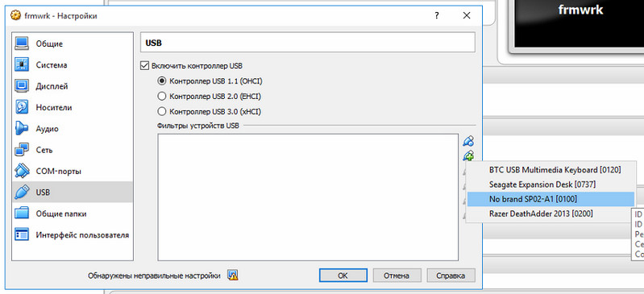Viewport: 644px width, 294px height.
Task: Add empty USB filter icon
Action: 468,141
